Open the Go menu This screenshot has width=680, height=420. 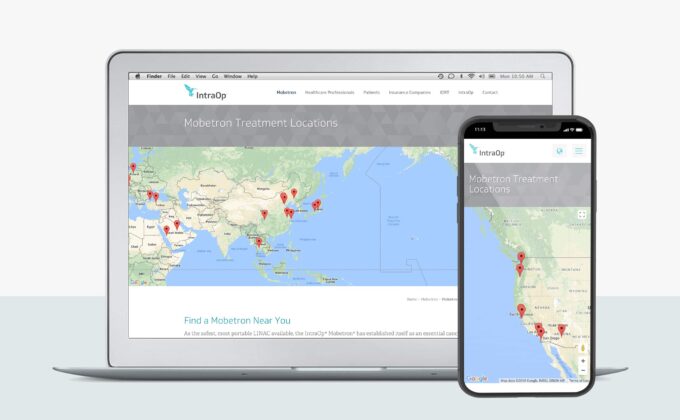click(x=215, y=76)
